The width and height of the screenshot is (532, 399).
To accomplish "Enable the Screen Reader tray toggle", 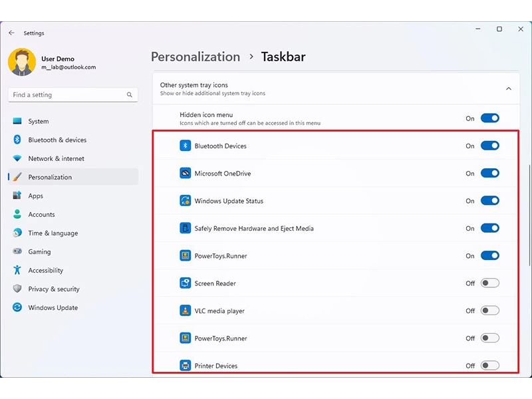I will (490, 283).
